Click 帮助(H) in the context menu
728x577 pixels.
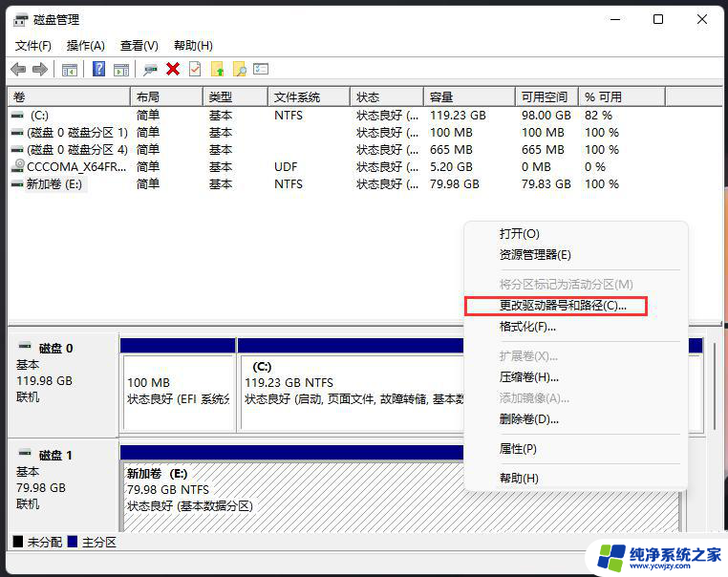(519, 479)
